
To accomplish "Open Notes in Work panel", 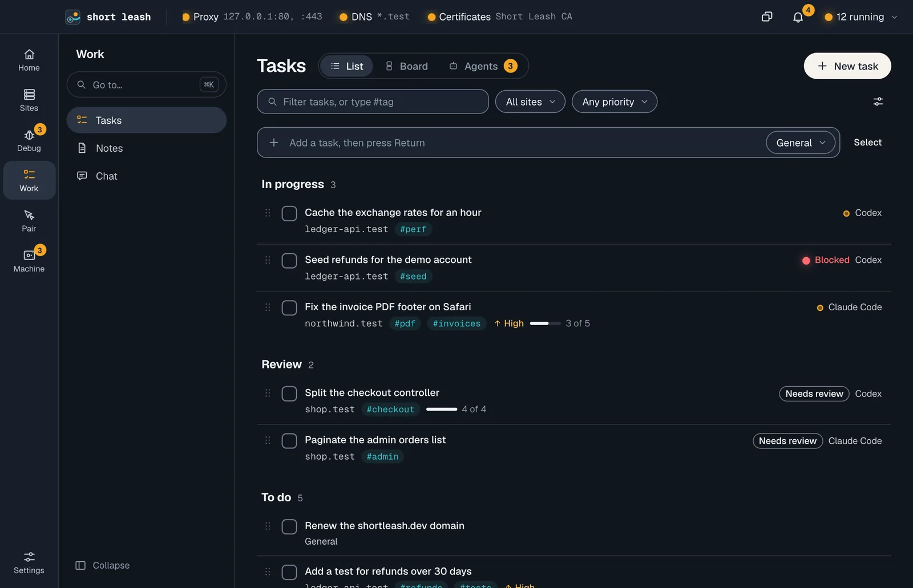I will [x=147, y=148].
